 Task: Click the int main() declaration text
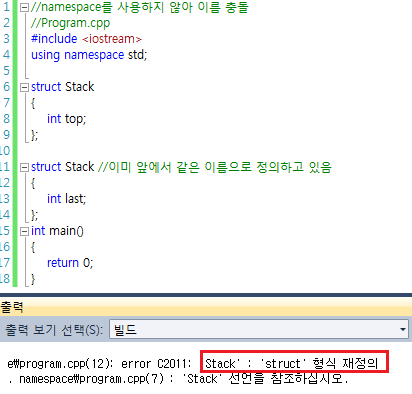point(57,231)
